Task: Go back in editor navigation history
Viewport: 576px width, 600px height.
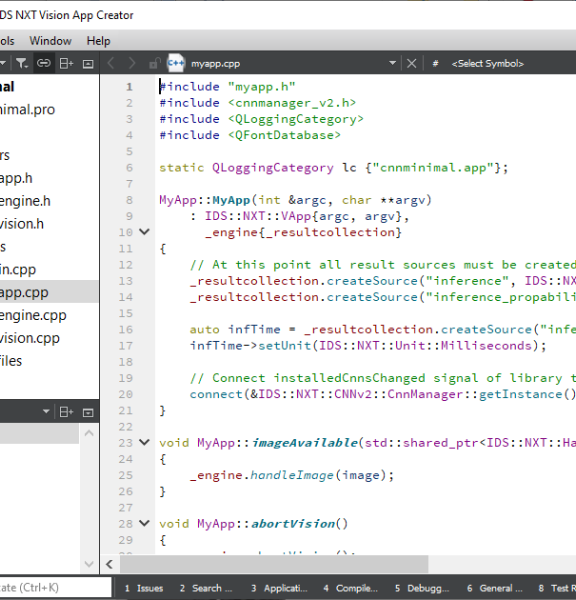Action: click(x=111, y=63)
